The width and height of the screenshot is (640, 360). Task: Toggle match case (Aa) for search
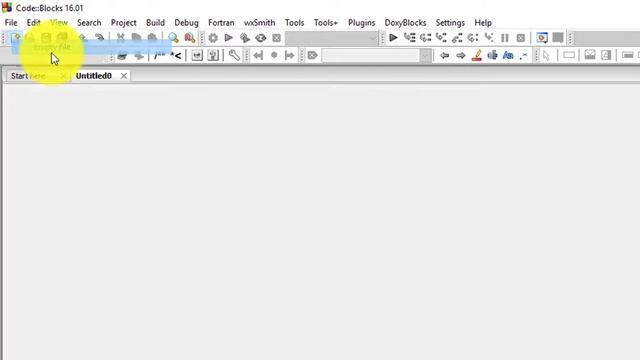pyautogui.click(x=508, y=55)
